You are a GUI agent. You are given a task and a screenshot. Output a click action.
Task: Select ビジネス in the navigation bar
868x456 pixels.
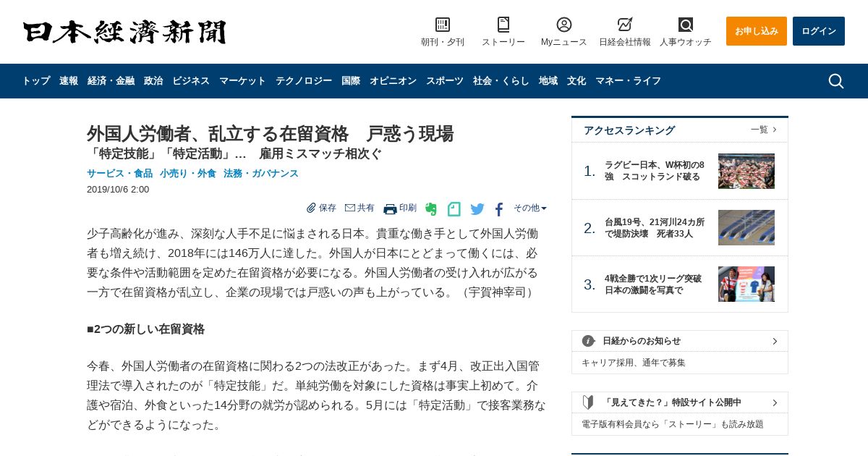point(191,81)
